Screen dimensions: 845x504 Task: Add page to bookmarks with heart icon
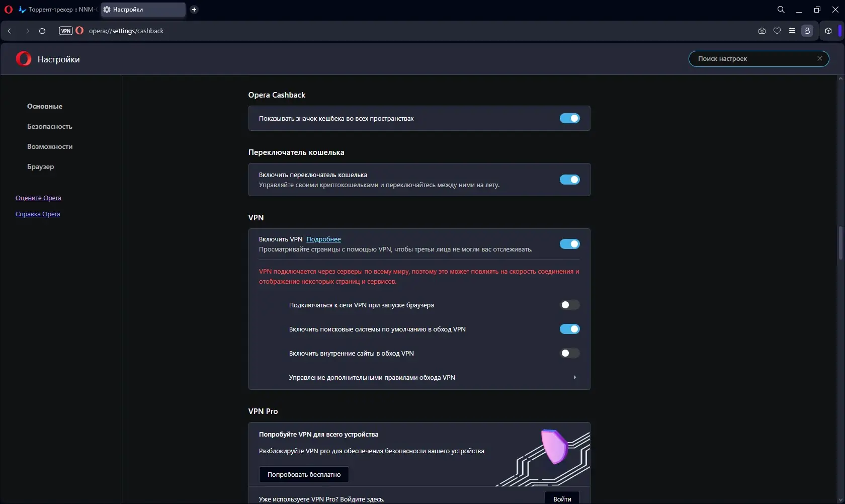point(777,31)
